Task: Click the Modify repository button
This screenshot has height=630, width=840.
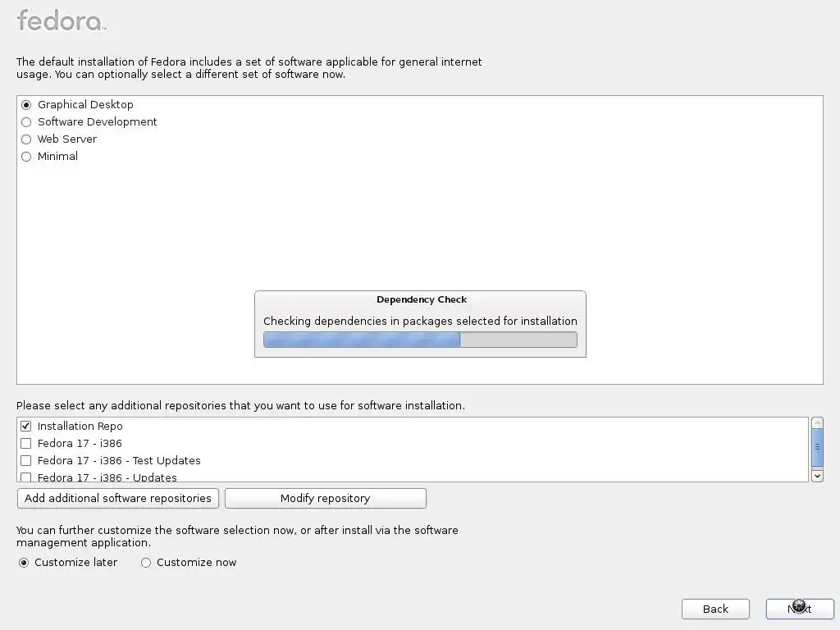Action: [325, 498]
